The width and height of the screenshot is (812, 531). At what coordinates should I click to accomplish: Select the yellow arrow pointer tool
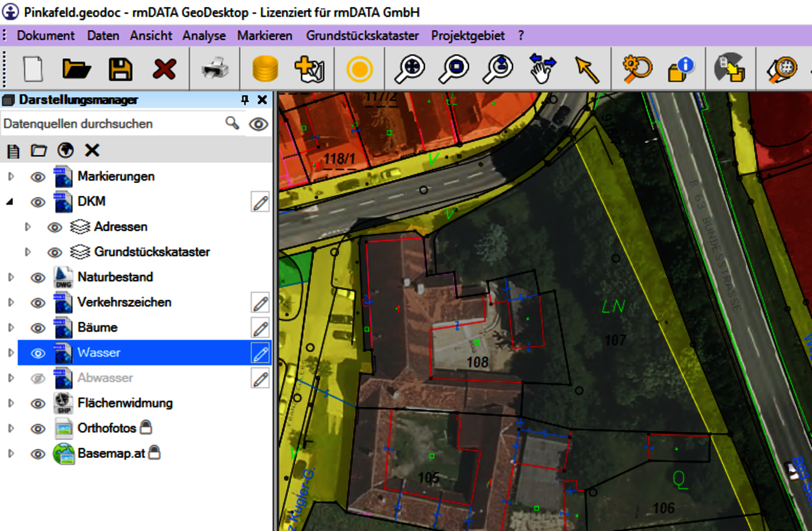pyautogui.click(x=586, y=69)
